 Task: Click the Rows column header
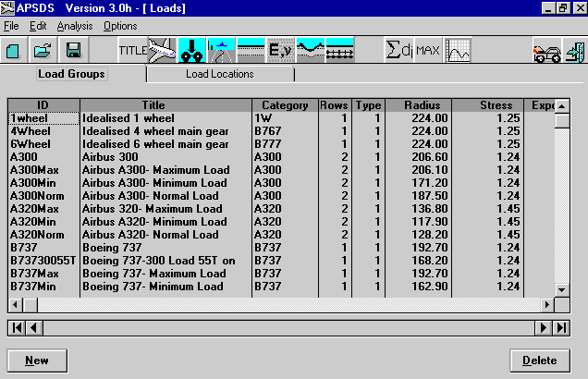coord(335,105)
